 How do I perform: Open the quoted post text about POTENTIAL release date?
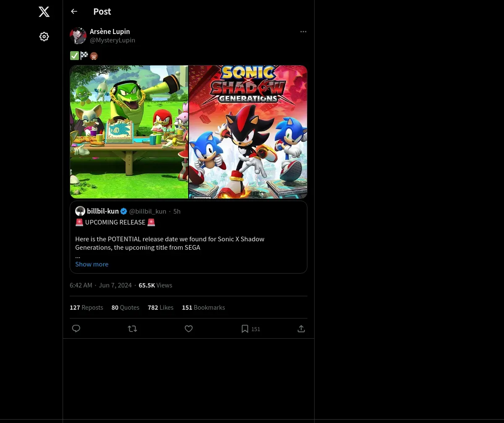pos(170,243)
